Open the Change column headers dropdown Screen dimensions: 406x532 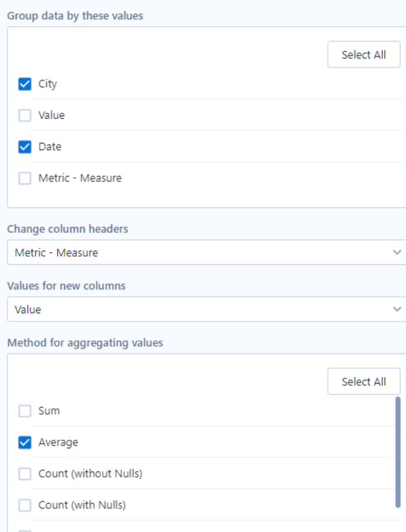coord(207,253)
